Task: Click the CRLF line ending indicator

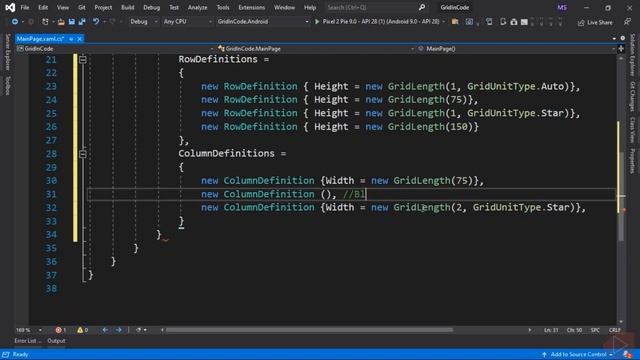Action: (x=615, y=330)
